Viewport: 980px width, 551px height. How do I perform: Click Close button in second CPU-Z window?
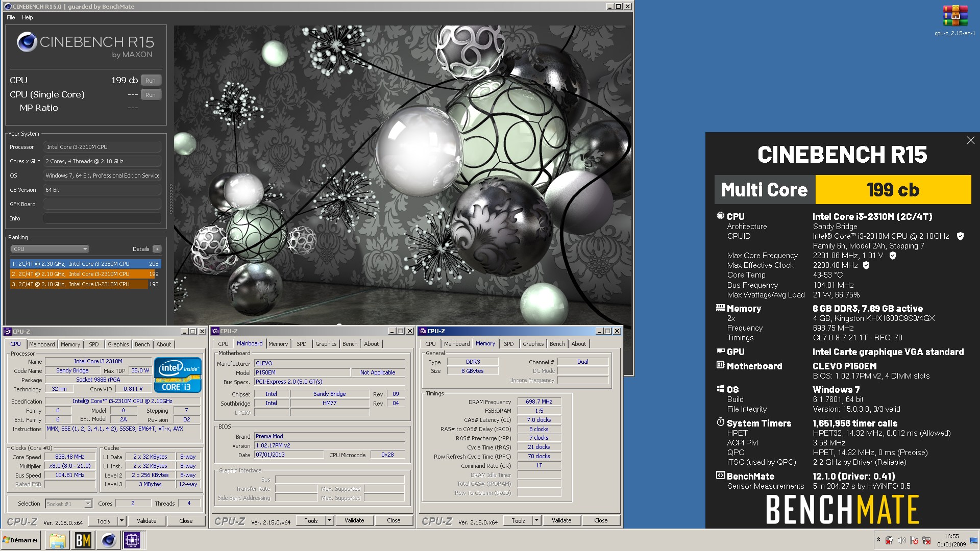[394, 520]
